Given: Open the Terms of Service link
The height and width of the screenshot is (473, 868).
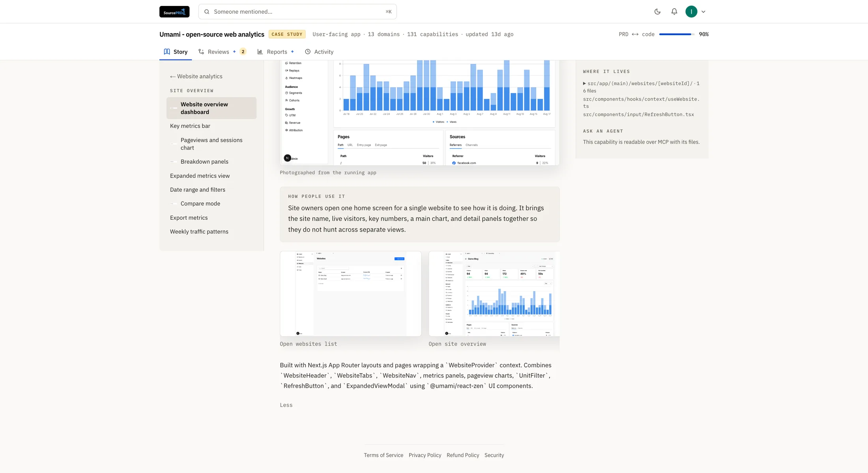Looking at the screenshot, I should (383, 455).
